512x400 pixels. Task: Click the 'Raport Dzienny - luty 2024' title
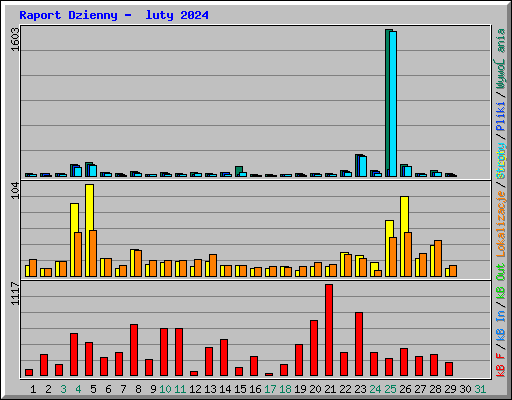(x=114, y=15)
